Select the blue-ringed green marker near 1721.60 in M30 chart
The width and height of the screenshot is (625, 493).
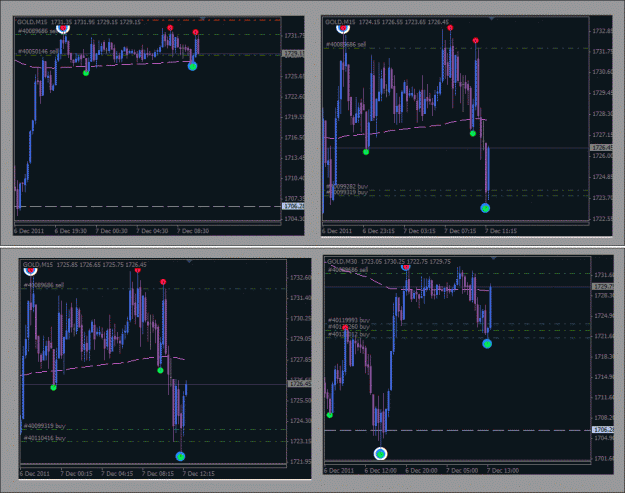point(487,344)
